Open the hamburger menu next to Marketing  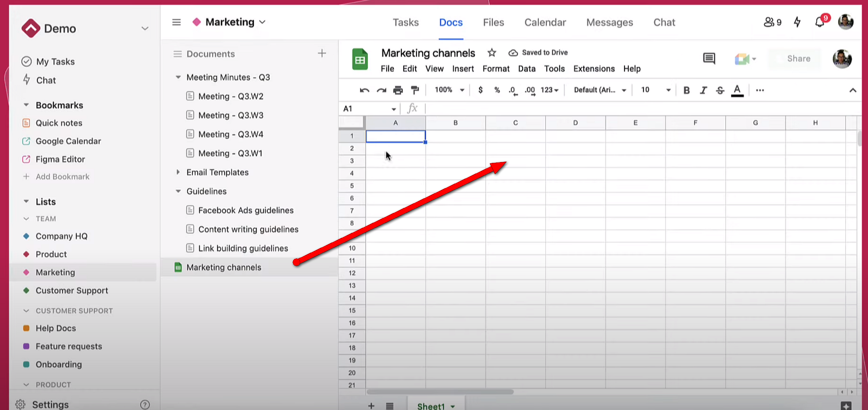[176, 22]
